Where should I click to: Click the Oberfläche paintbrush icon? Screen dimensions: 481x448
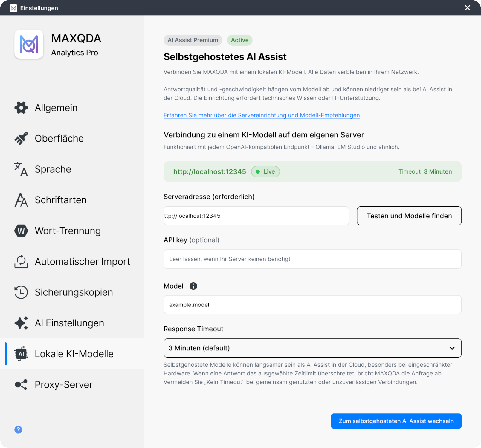point(21,139)
